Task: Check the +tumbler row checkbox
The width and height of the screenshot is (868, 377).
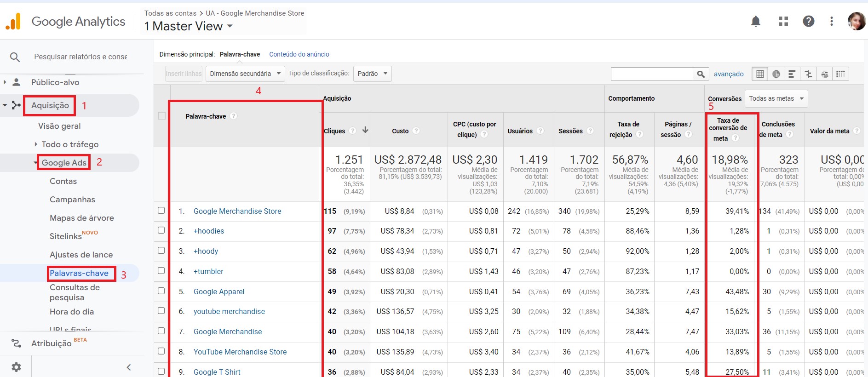Action: (x=161, y=270)
